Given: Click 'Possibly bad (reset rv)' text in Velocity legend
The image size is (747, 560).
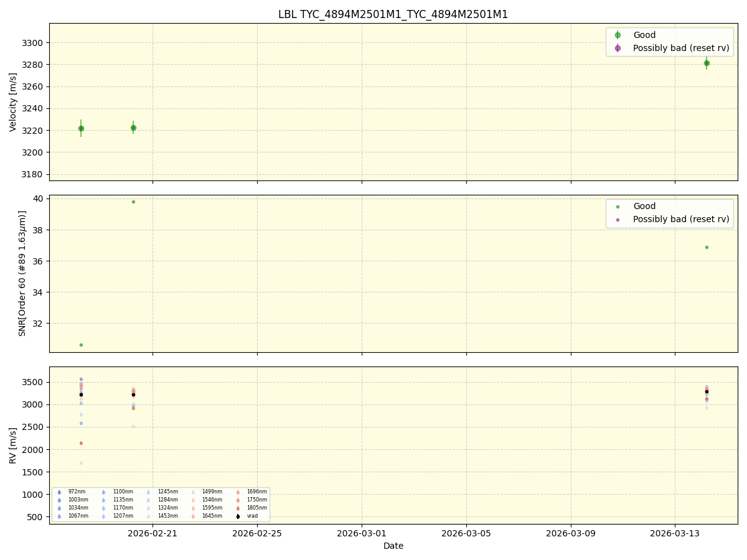Looking at the screenshot, I should tap(681, 48).
